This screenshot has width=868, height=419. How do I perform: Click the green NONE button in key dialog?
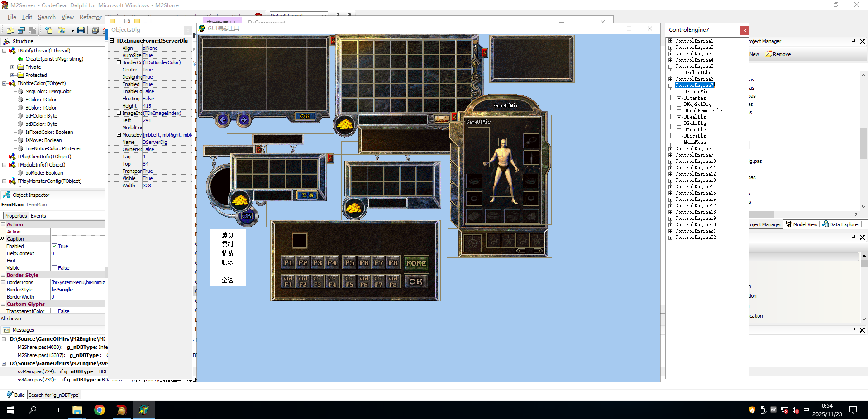[416, 263]
